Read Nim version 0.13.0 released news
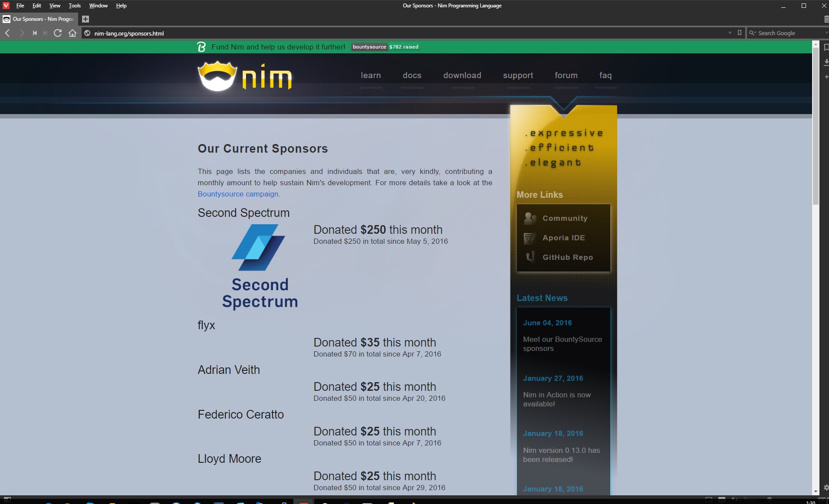This screenshot has height=504, width=829. coord(561,455)
